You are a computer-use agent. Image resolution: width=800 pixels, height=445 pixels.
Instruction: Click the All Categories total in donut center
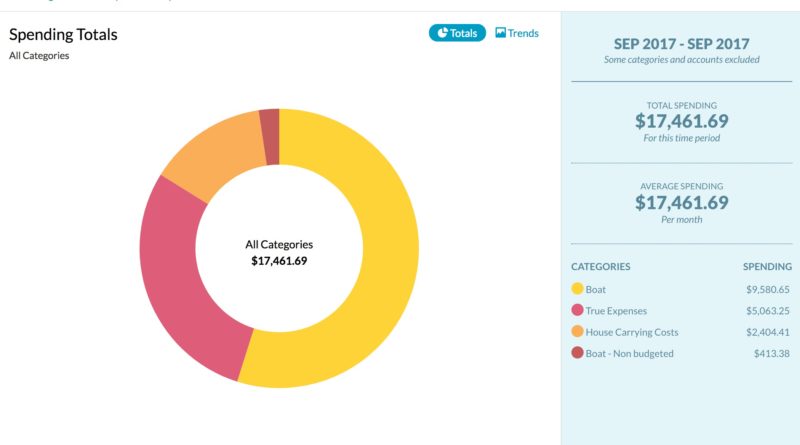pos(279,252)
